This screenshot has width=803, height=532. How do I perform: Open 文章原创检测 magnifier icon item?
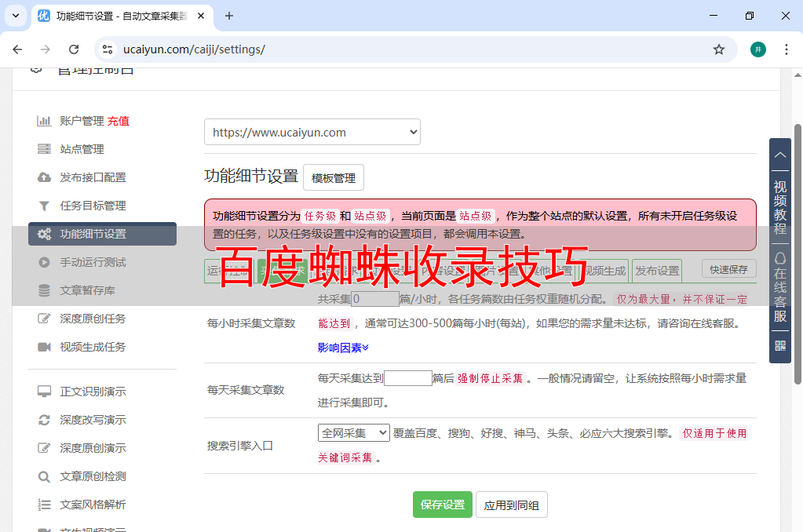(44, 477)
